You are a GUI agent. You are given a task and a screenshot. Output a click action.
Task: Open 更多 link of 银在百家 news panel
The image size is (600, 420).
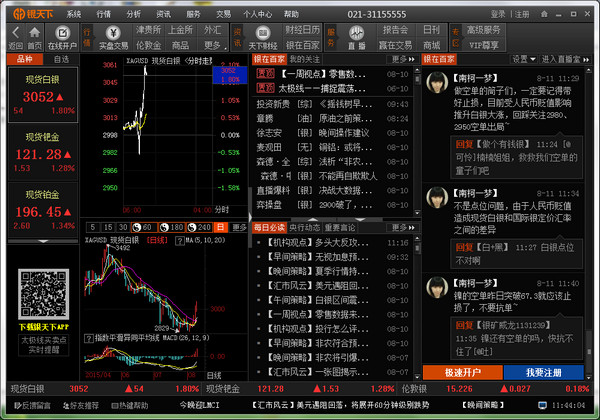pos(403,59)
